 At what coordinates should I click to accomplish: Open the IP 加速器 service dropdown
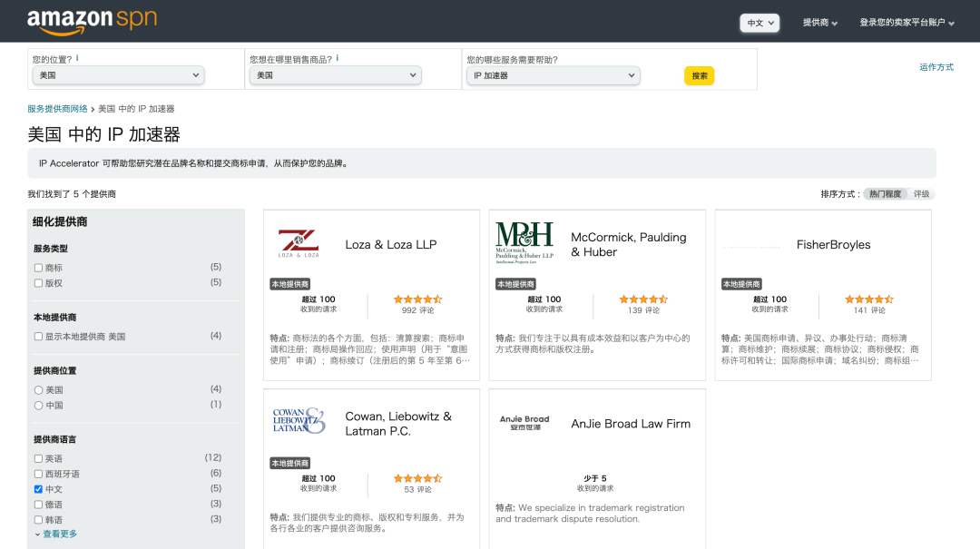point(554,76)
